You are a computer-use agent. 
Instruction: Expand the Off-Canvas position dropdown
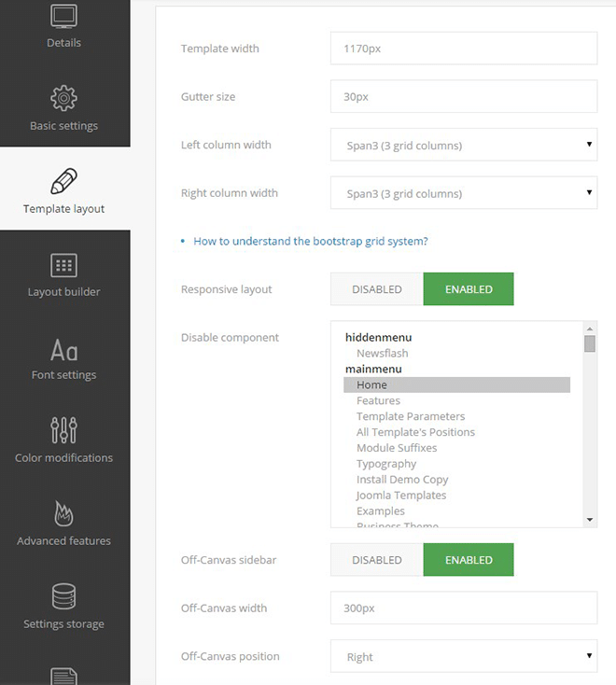point(464,657)
